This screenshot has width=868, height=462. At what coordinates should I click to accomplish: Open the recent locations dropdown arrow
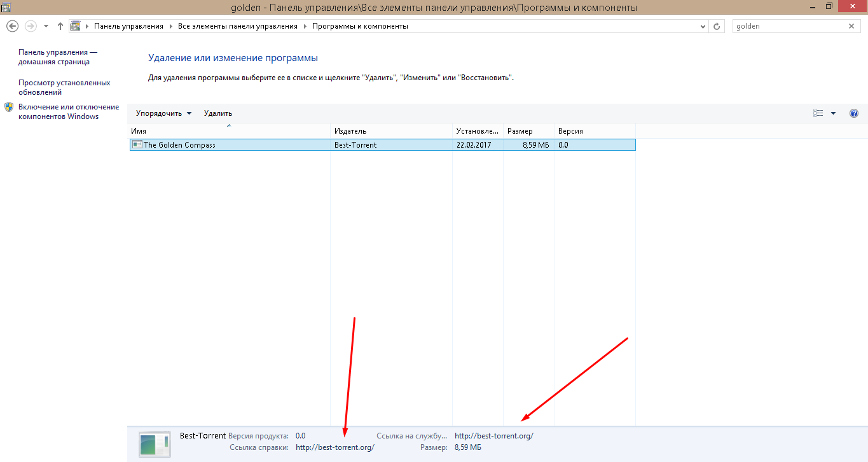tap(46, 26)
